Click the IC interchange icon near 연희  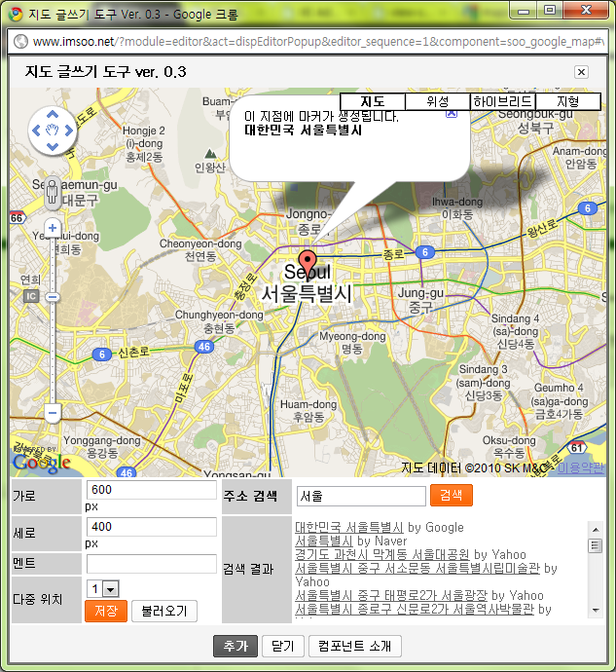point(31,296)
